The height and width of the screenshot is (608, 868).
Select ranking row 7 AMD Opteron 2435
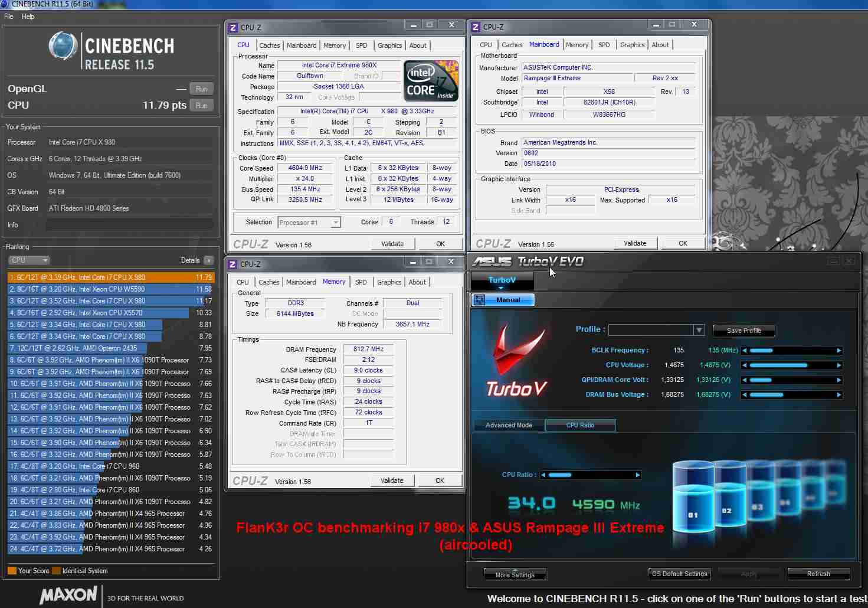tap(110, 348)
